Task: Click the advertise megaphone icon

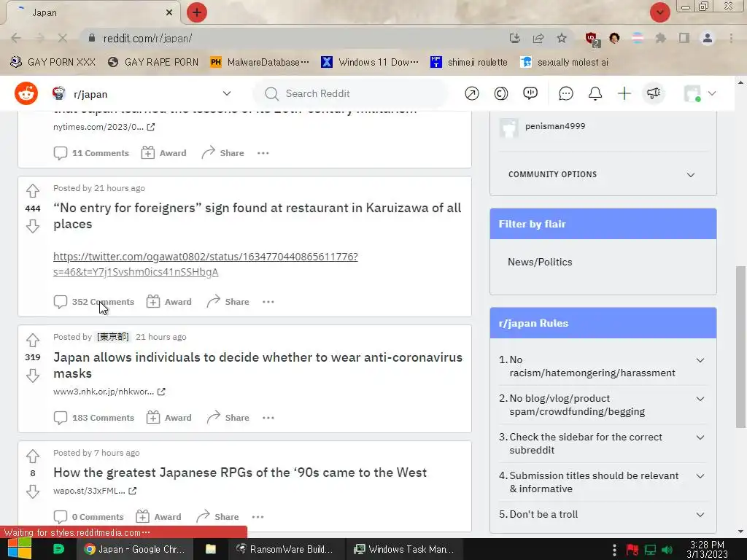Action: 654,93
